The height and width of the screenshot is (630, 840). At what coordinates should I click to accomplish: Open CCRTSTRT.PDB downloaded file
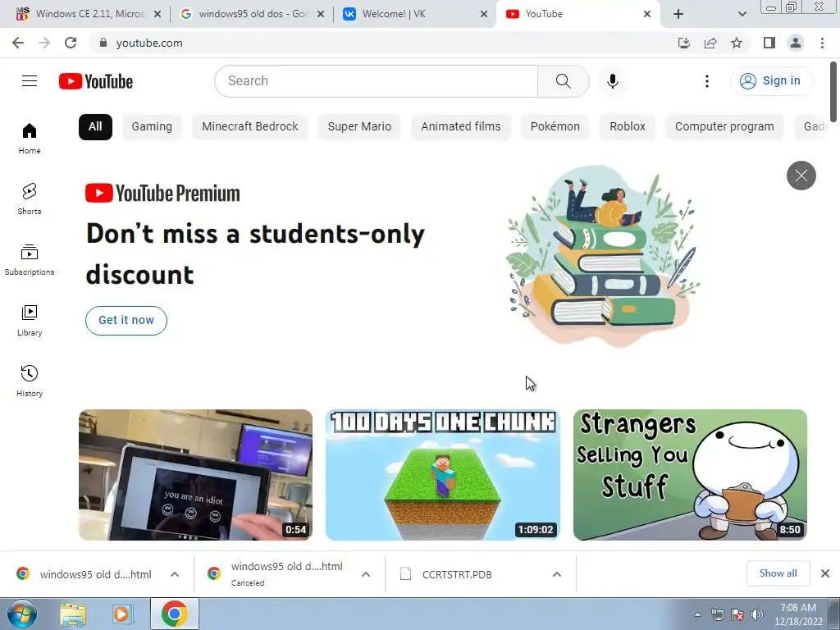457,574
